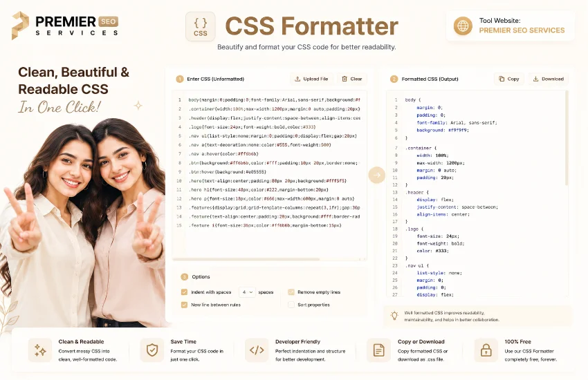
Task: Toggle New line between rules checkbox
Action: click(x=184, y=305)
